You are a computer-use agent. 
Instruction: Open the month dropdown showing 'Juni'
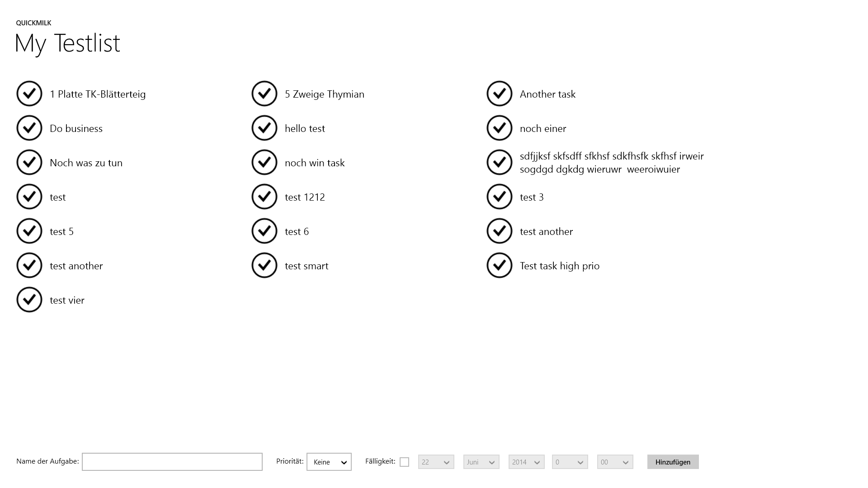point(481,462)
